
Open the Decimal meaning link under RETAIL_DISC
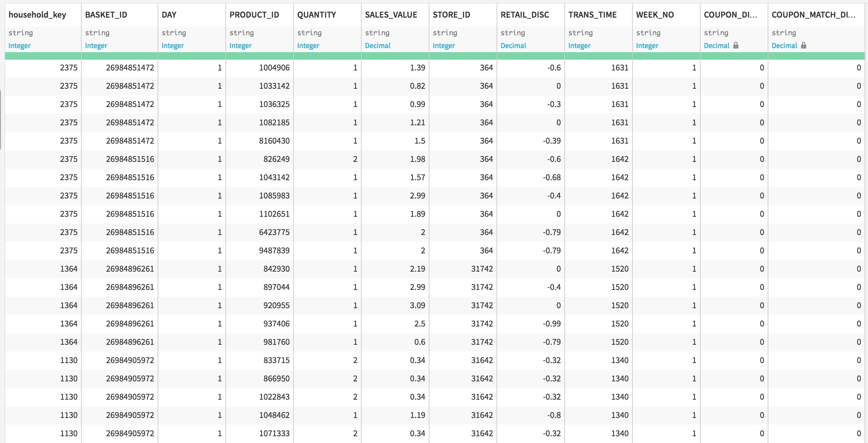coord(513,46)
